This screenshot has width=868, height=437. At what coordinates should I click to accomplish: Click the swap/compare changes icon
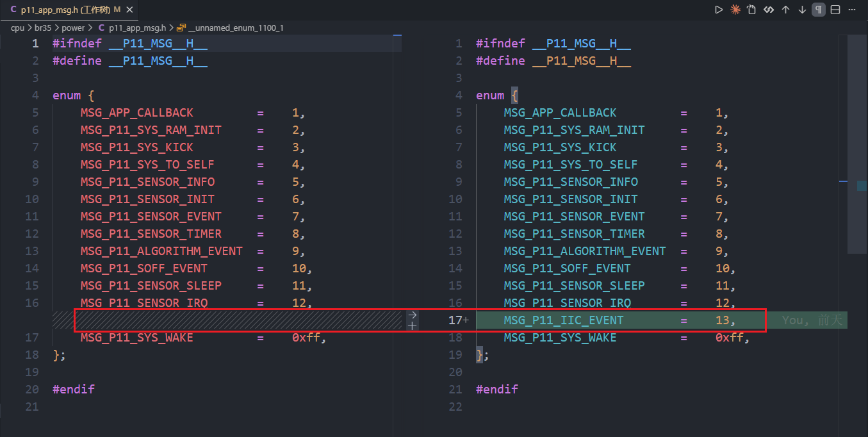pos(769,10)
